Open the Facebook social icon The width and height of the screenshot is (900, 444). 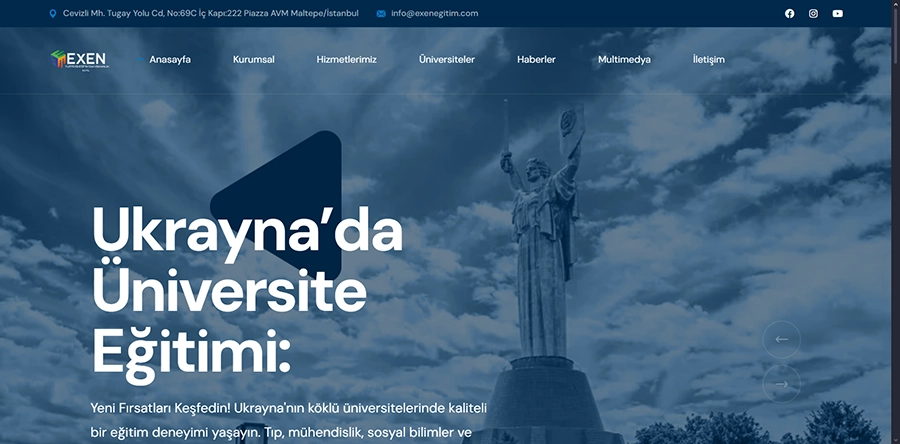coord(790,13)
